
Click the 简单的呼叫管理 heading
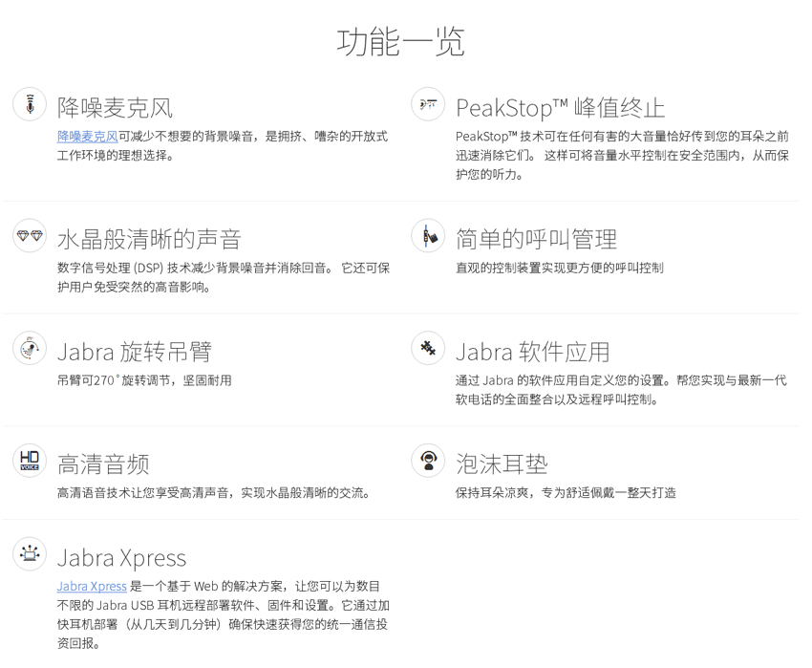(537, 240)
